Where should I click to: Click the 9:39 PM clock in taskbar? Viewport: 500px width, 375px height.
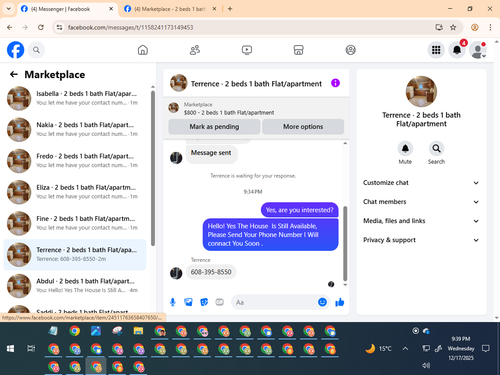point(461,339)
